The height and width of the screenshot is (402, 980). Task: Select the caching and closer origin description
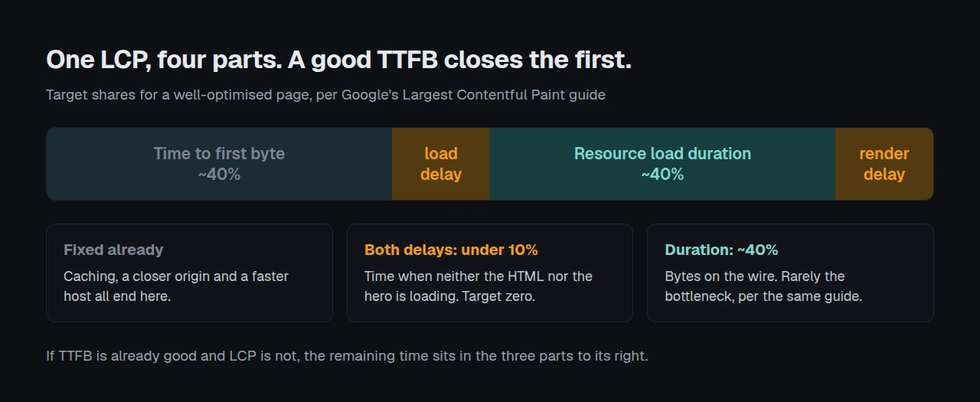point(176,286)
